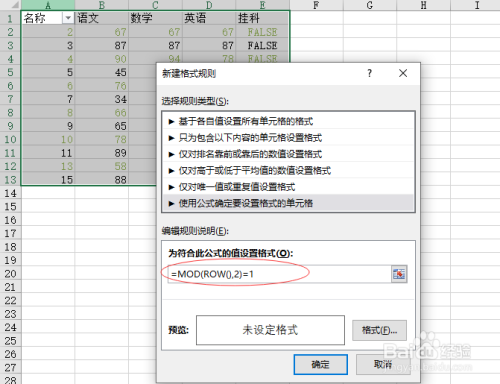The height and width of the screenshot is (384, 500).
Task: Click cell B9 containing 65
Action: click(x=102, y=126)
